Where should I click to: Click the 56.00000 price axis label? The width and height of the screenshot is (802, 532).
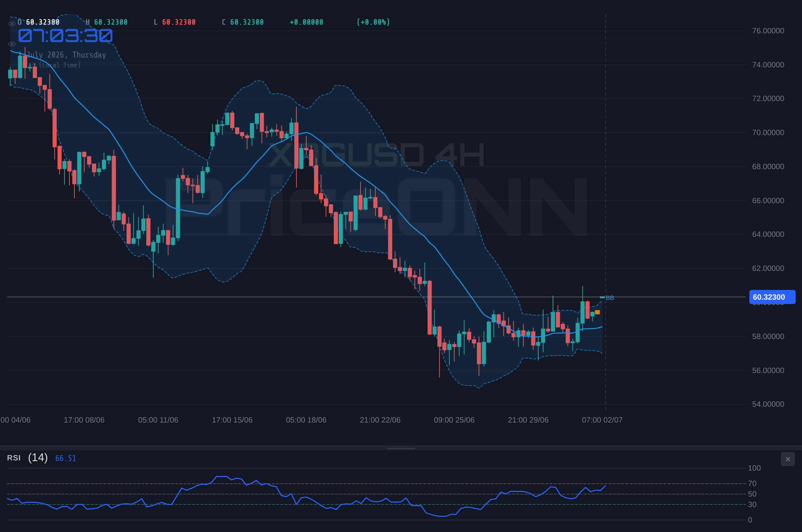768,371
